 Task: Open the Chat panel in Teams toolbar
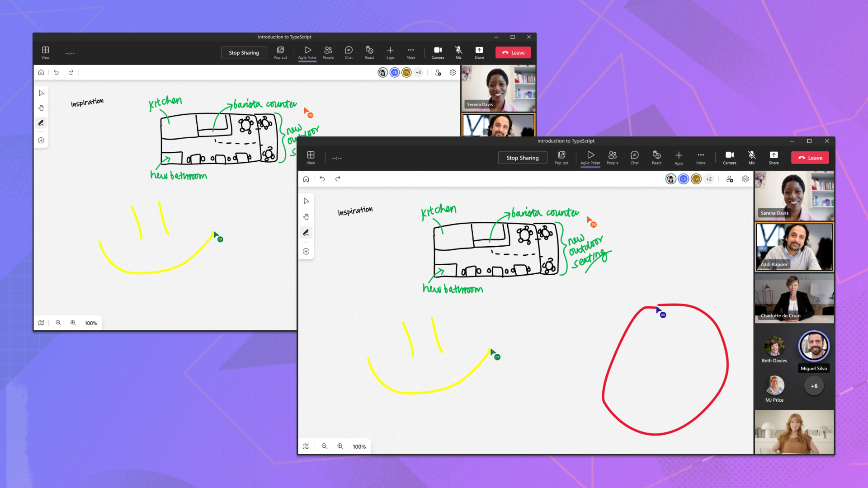click(634, 157)
